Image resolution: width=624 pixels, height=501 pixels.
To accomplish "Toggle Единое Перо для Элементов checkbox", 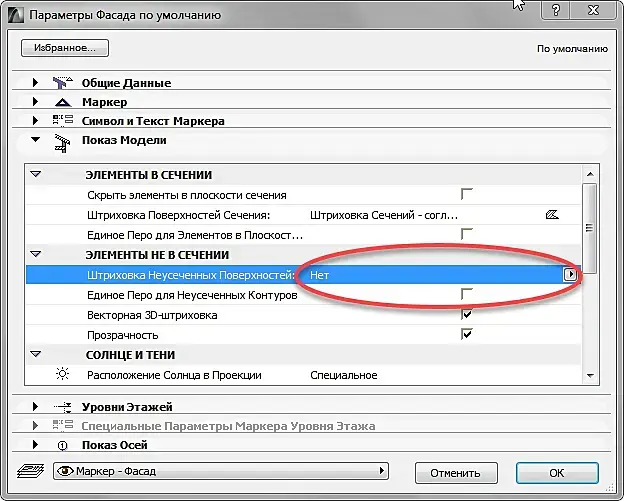I will click(466, 234).
